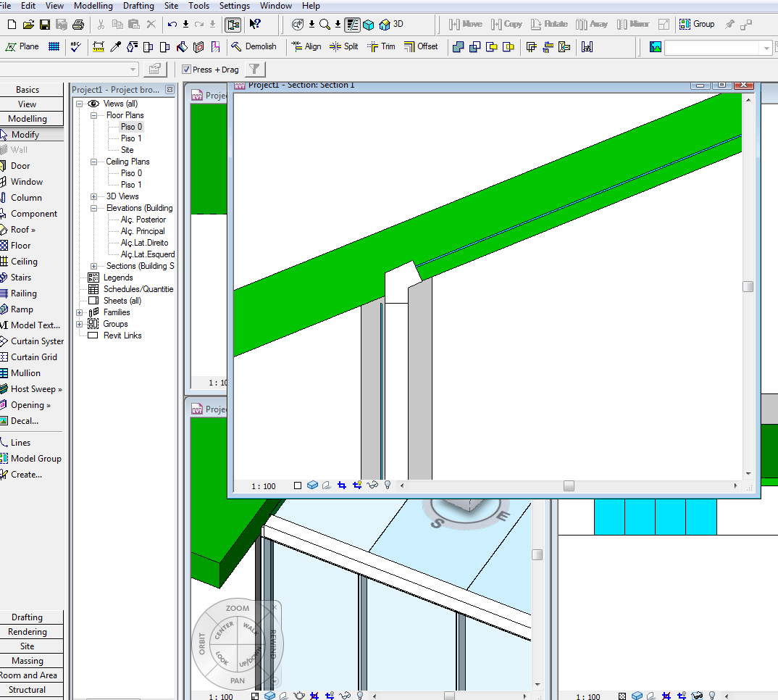778x700 pixels.
Task: Select the Offset tool
Action: click(x=421, y=46)
